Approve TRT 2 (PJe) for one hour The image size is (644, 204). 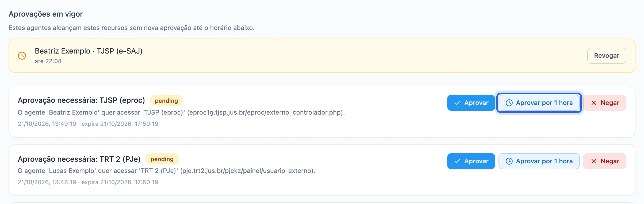(539, 161)
